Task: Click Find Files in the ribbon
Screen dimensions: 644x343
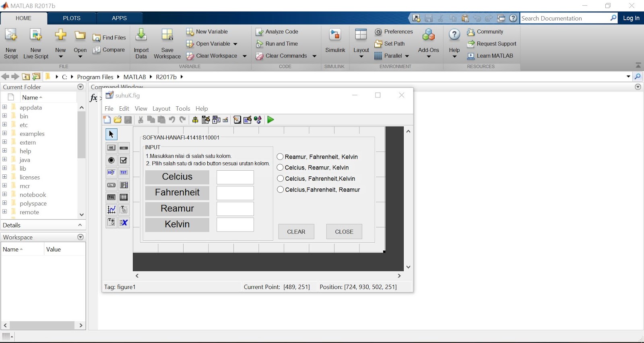Action: tap(109, 37)
